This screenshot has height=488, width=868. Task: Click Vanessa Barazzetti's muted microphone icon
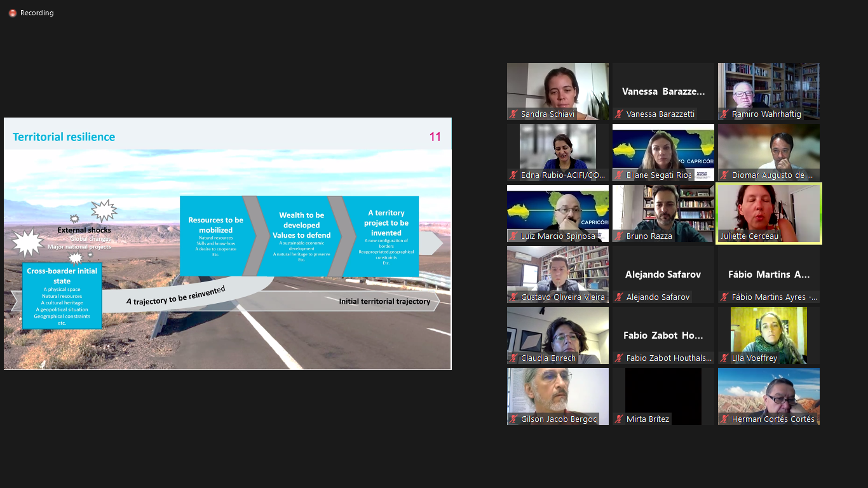[x=619, y=114]
